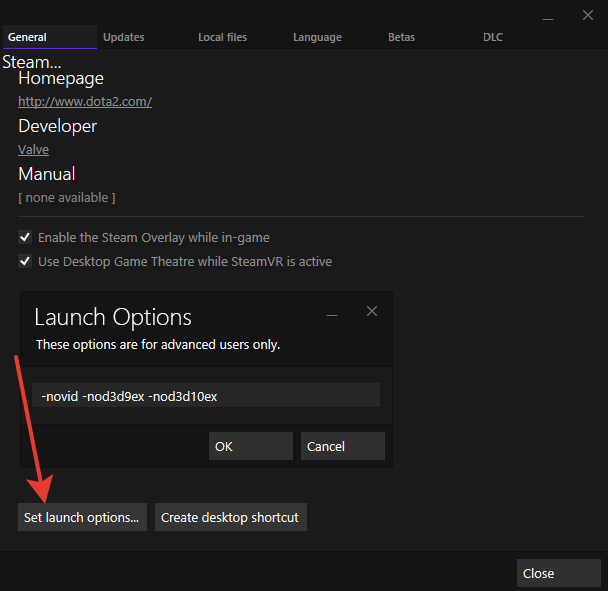
Task: Disable the Steam Overlay while in-game checkbox
Action: (25, 238)
